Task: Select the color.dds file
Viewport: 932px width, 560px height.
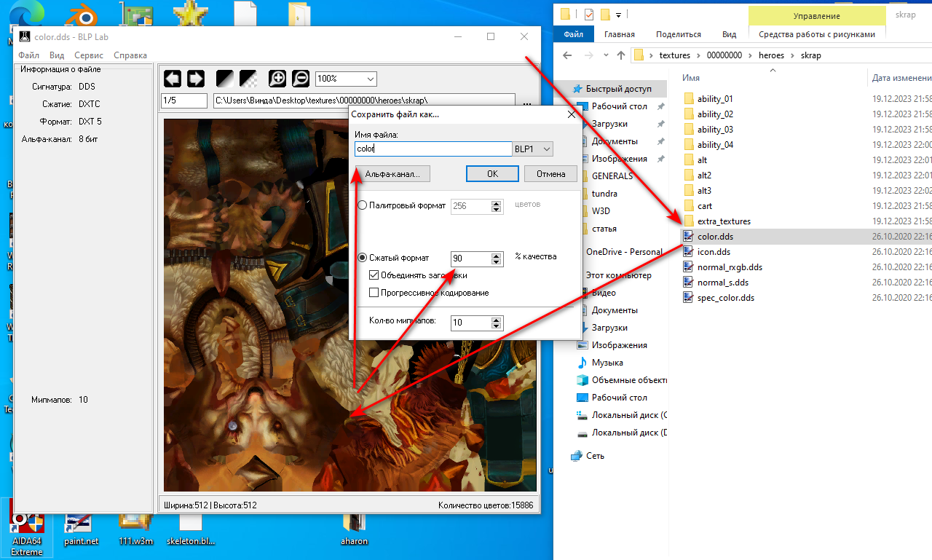Action: pos(715,236)
